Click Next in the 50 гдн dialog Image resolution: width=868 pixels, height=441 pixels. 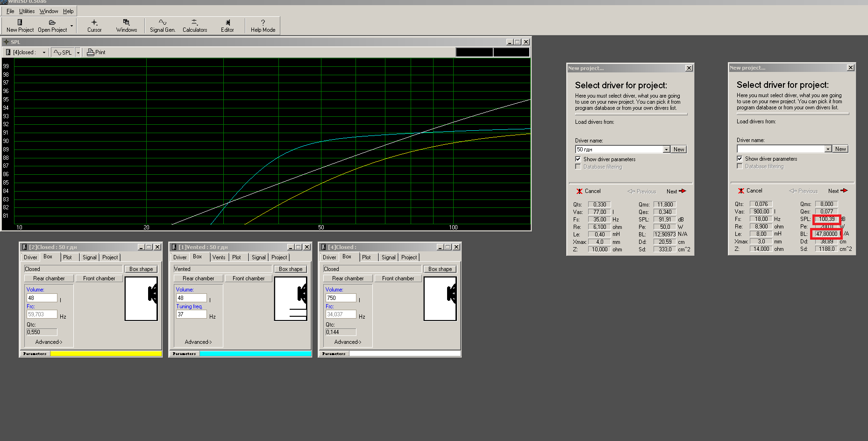point(676,192)
